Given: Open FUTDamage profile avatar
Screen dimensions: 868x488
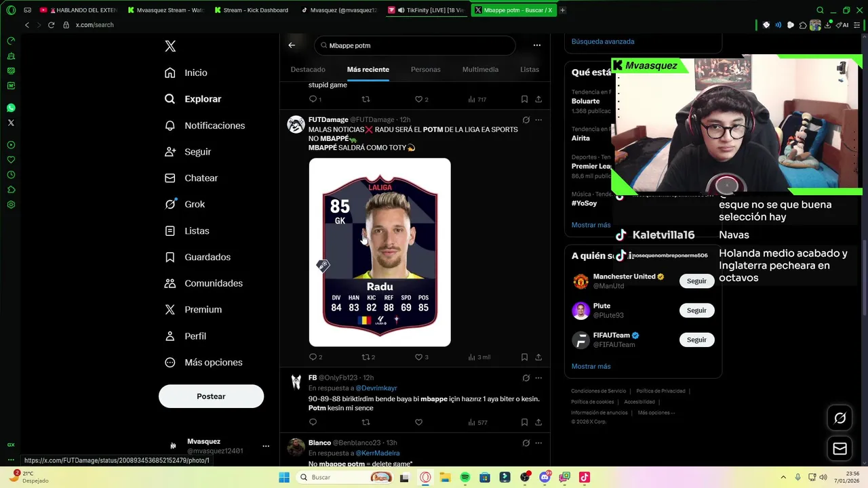Looking at the screenshot, I should point(296,125).
